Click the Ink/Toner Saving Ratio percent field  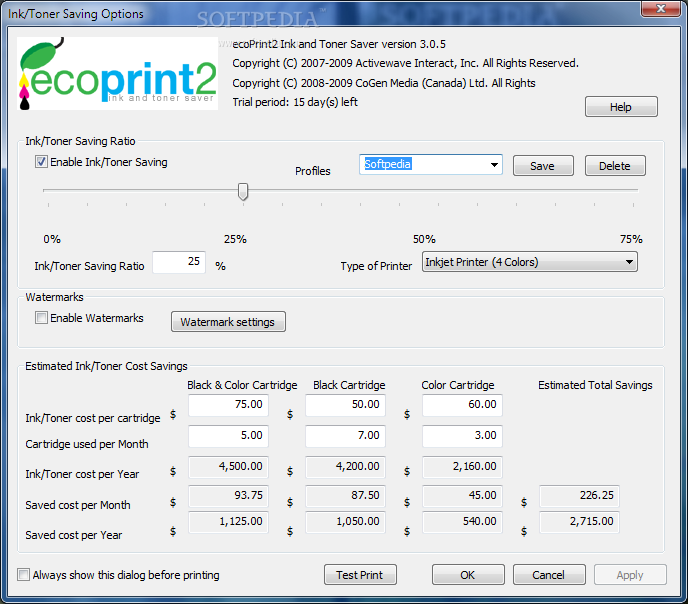179,262
